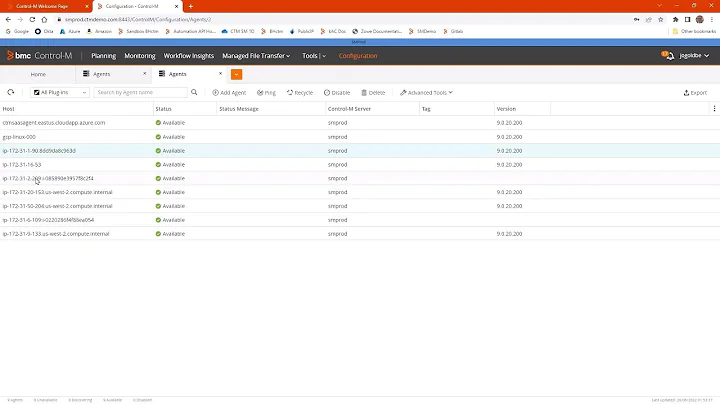The image size is (720, 404).
Task: Select agent ip-172-31-20-153.us-west-2.compute.internal
Action: pos(360,192)
